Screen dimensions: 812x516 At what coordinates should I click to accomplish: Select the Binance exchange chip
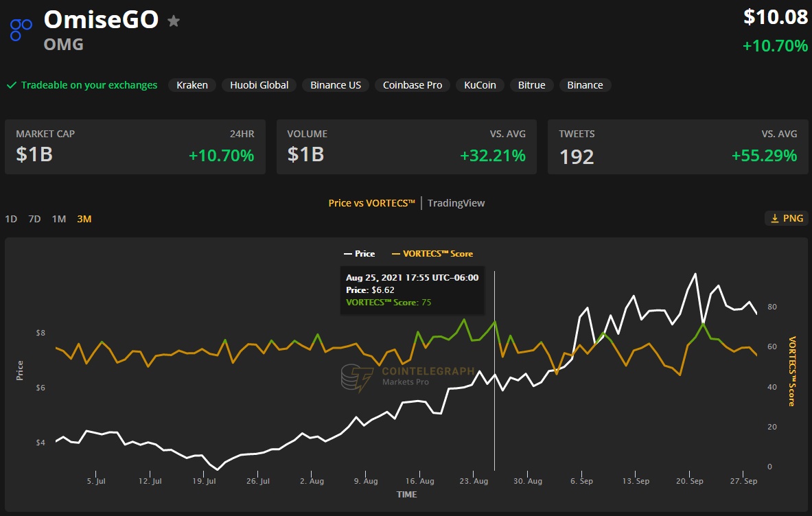coord(585,85)
